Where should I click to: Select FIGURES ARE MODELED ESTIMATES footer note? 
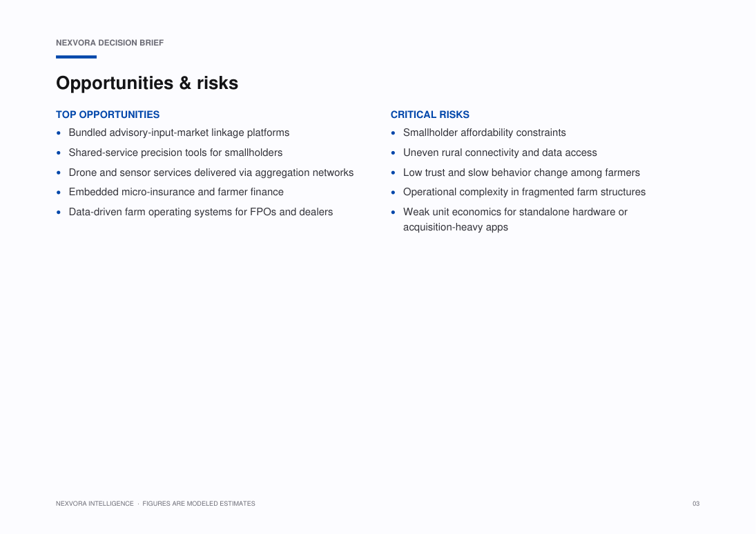point(199,504)
